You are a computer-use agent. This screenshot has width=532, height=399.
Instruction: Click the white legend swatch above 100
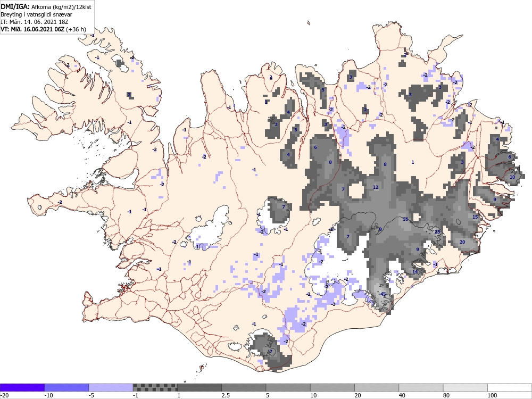tap(510, 387)
